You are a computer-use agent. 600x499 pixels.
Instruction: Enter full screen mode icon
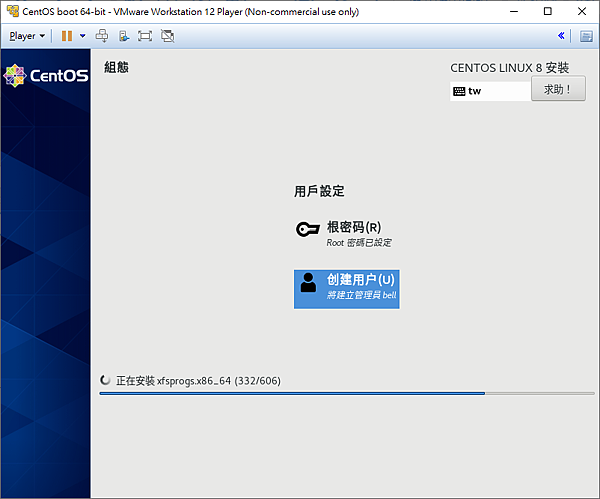point(145,36)
